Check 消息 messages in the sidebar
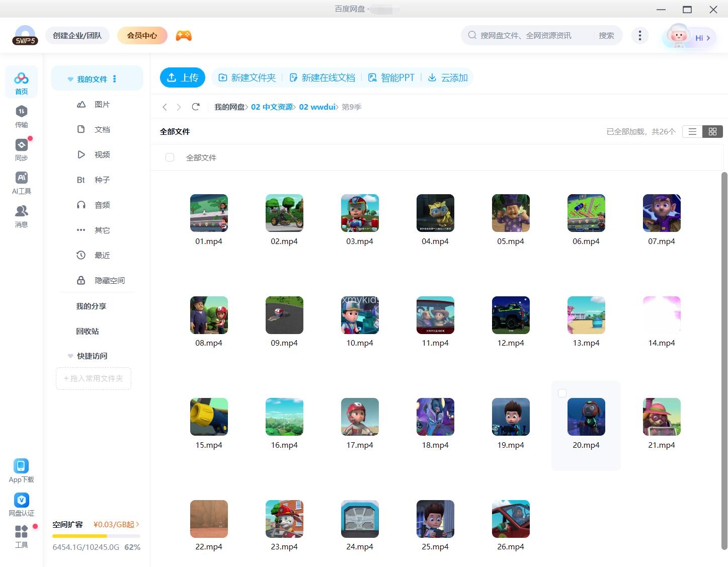Image resolution: width=728 pixels, height=567 pixels. click(21, 215)
